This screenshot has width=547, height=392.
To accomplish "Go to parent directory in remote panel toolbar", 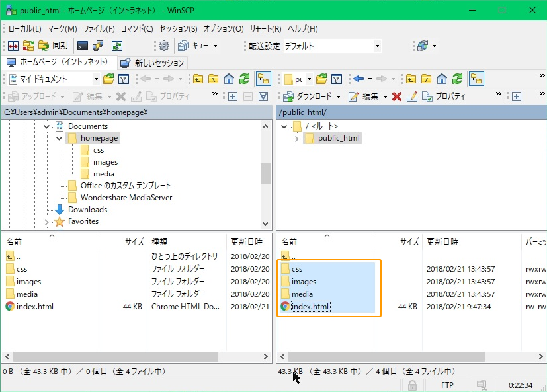I will tap(411, 79).
